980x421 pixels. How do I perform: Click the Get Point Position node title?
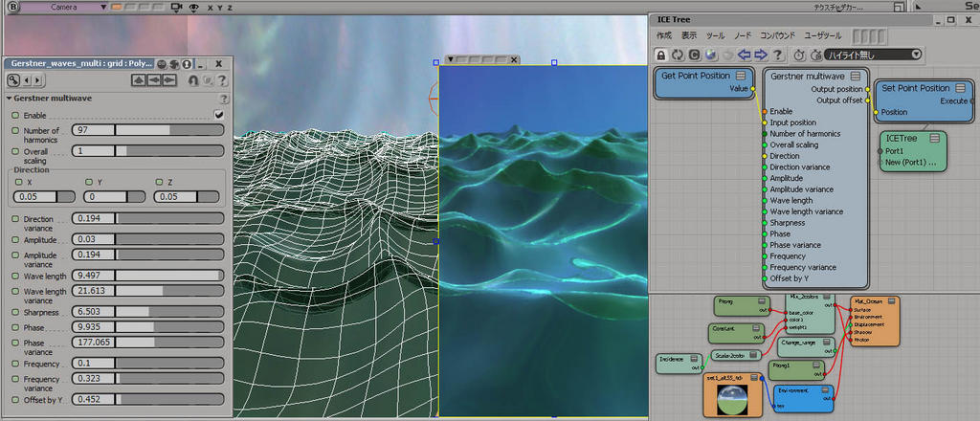[x=696, y=76]
